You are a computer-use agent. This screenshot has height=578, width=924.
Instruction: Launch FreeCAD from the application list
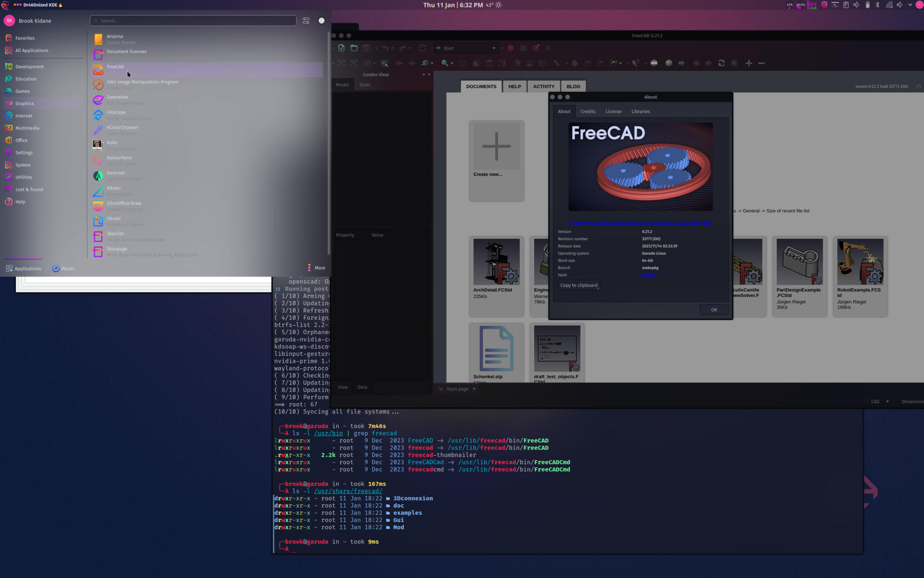[207, 69]
